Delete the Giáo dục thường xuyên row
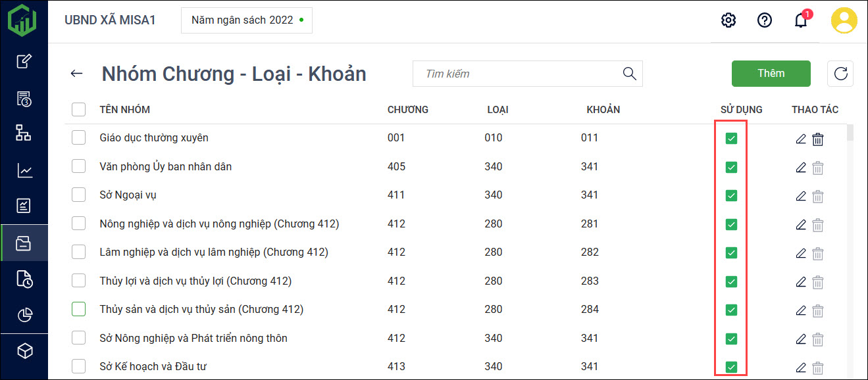The width and height of the screenshot is (868, 380). point(818,139)
